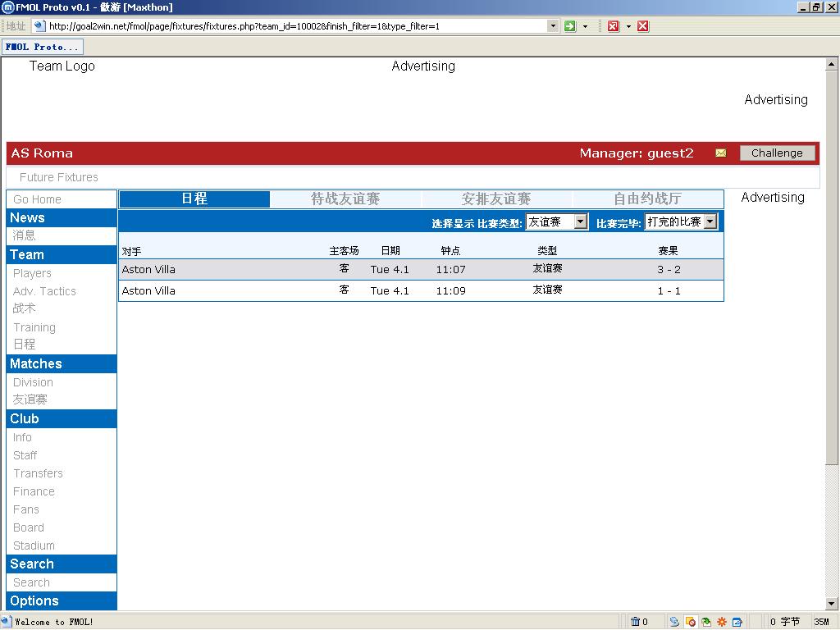Click Aston Villa in the 11:09 row
This screenshot has height=630, width=840.
tap(148, 291)
